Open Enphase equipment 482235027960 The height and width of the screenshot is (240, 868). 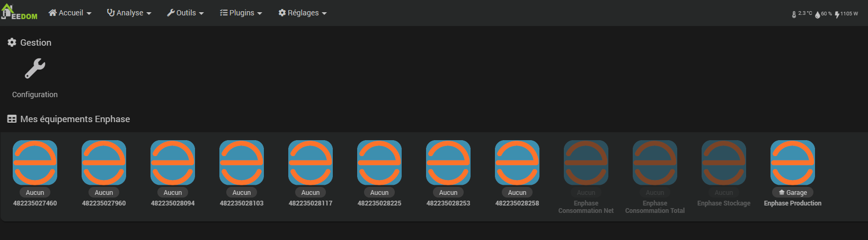[104, 162]
